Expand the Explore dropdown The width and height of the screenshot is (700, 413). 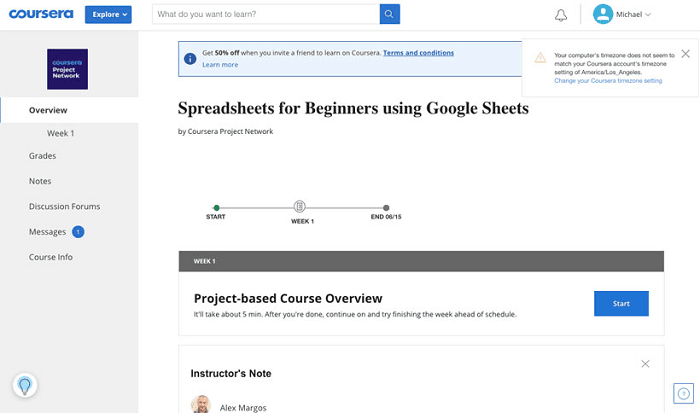[x=108, y=14]
